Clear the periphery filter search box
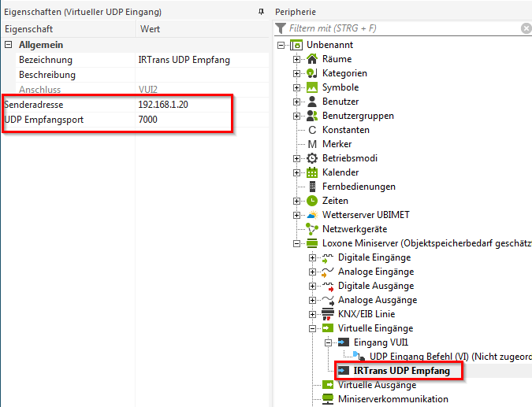The height and width of the screenshot is (407, 532). (x=526, y=28)
